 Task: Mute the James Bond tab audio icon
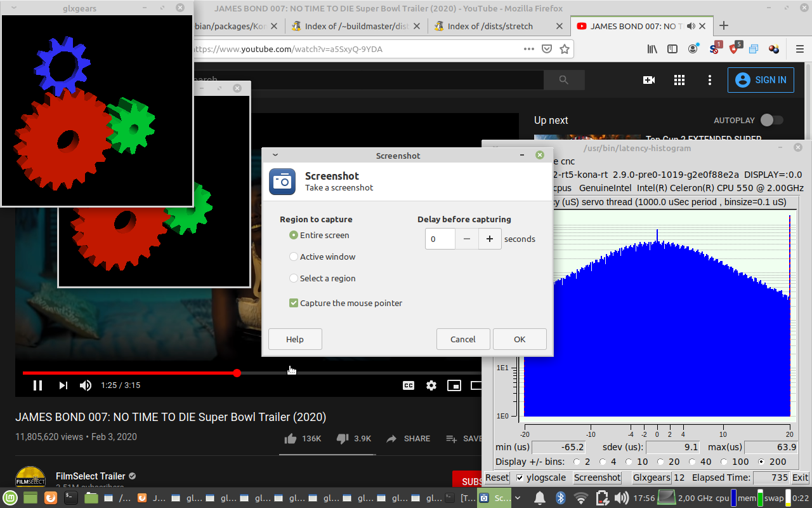click(691, 26)
